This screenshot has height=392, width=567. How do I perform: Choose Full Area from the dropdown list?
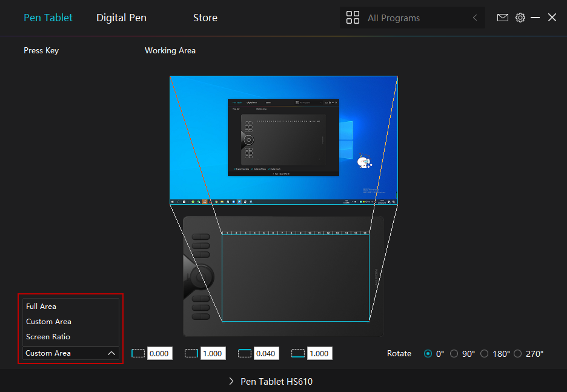click(x=41, y=307)
